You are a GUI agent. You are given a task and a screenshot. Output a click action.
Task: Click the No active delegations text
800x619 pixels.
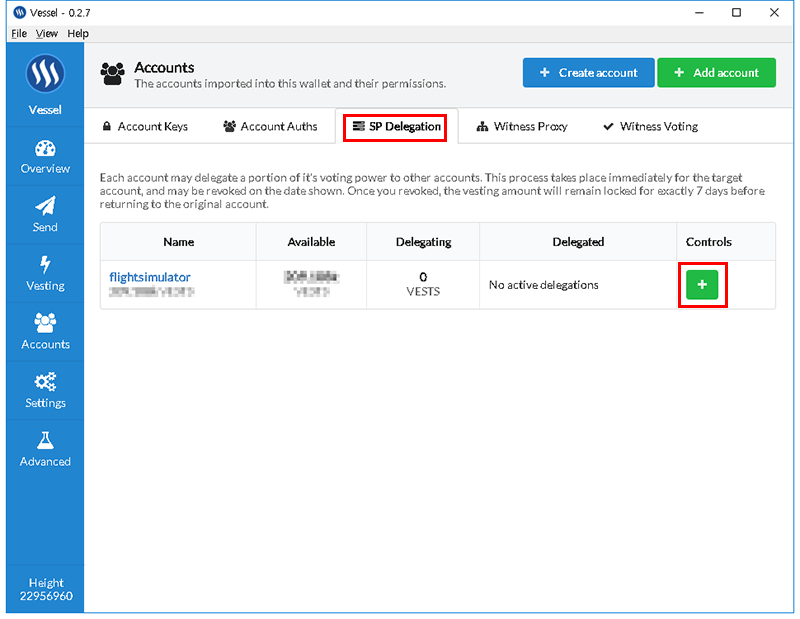coord(543,285)
